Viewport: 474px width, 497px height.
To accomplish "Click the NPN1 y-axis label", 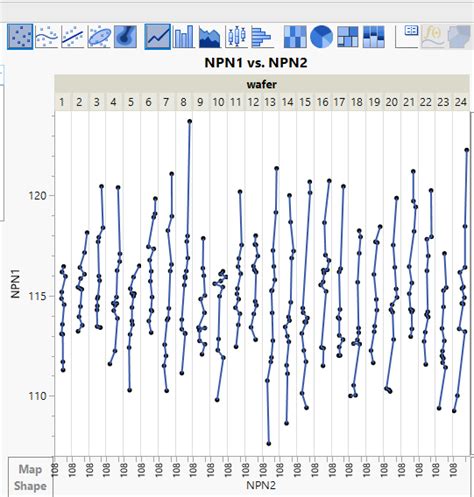I will (15, 283).
